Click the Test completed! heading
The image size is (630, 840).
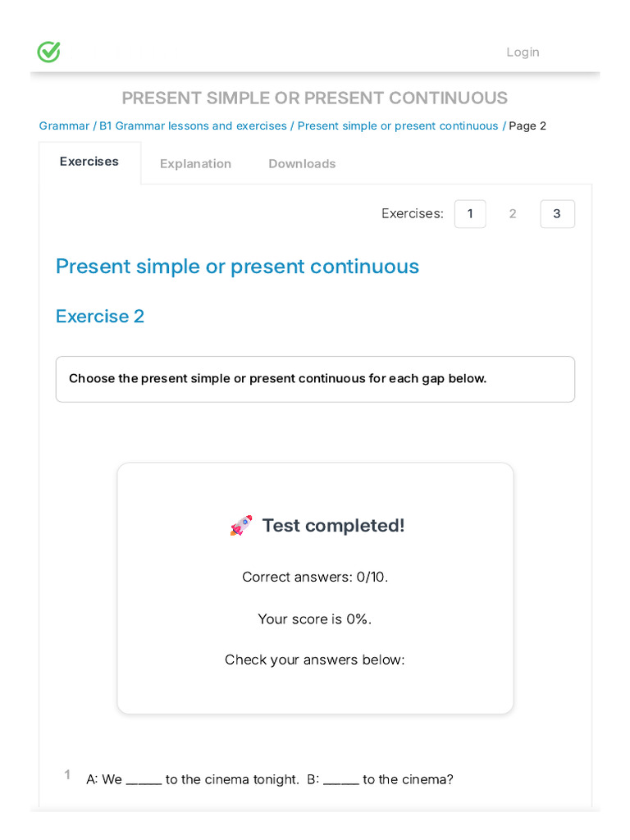333,526
